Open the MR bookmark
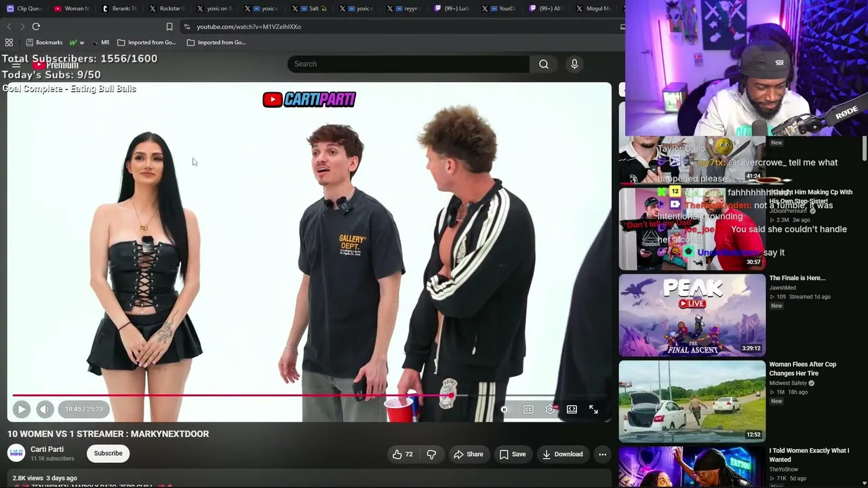The height and width of the screenshot is (488, 868). (x=100, y=42)
